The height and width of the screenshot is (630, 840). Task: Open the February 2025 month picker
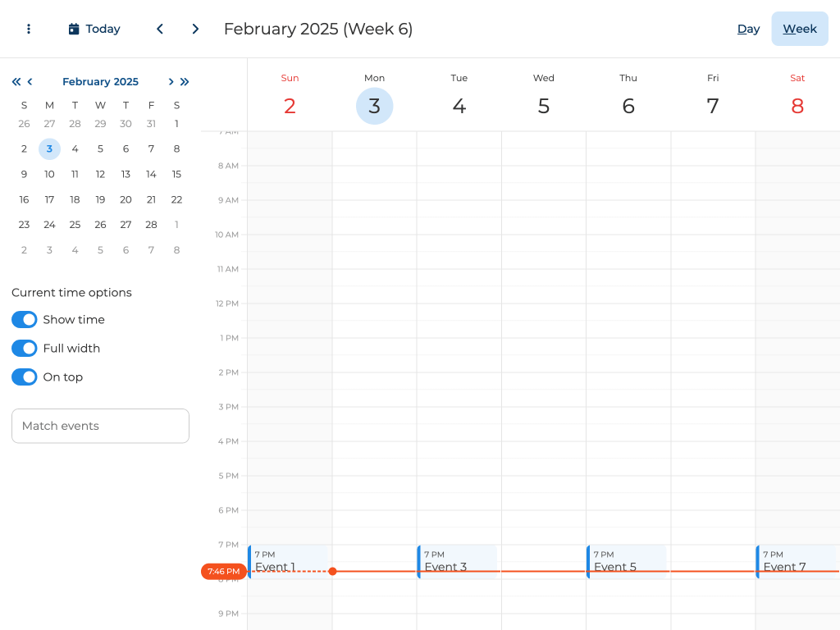click(100, 82)
